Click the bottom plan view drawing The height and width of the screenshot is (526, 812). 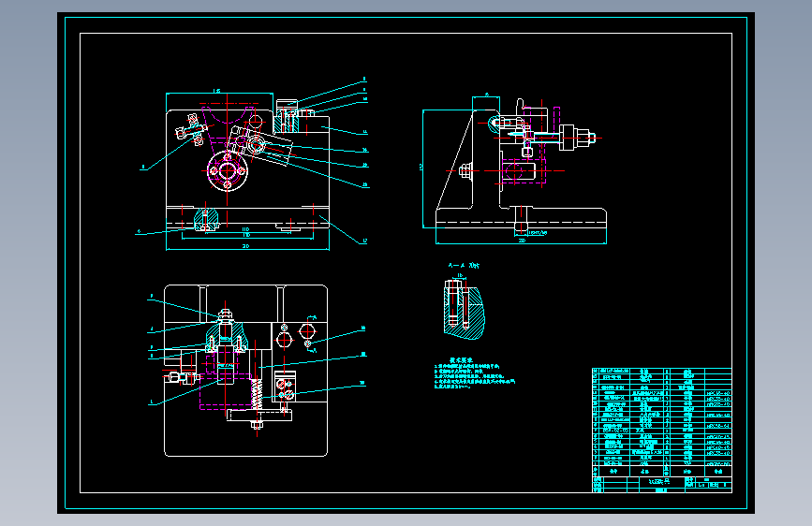tap(245, 371)
